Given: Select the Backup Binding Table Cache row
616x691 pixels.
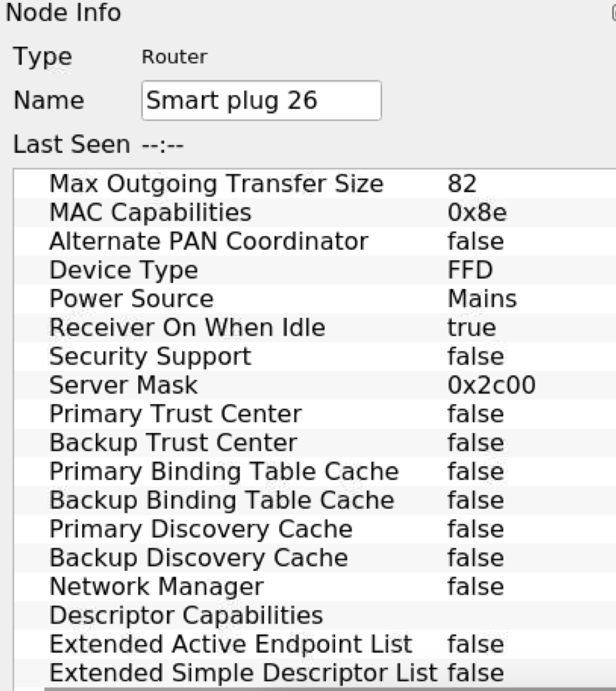Looking at the screenshot, I should click(x=218, y=499).
